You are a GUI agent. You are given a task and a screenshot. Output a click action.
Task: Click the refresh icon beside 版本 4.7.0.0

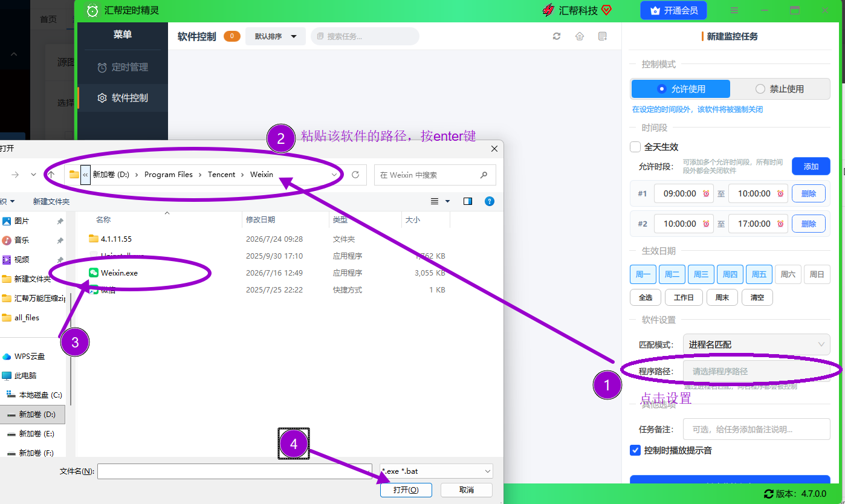click(x=769, y=494)
